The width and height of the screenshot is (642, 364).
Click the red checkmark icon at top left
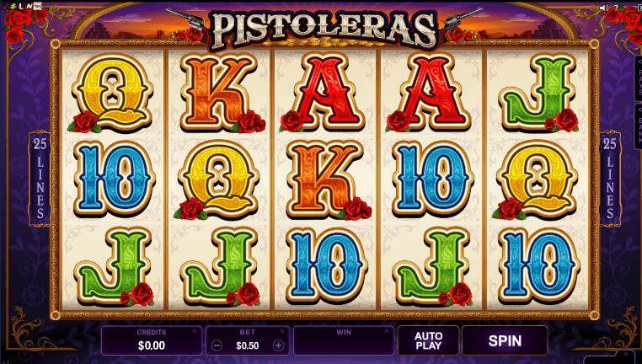click(x=5, y=6)
